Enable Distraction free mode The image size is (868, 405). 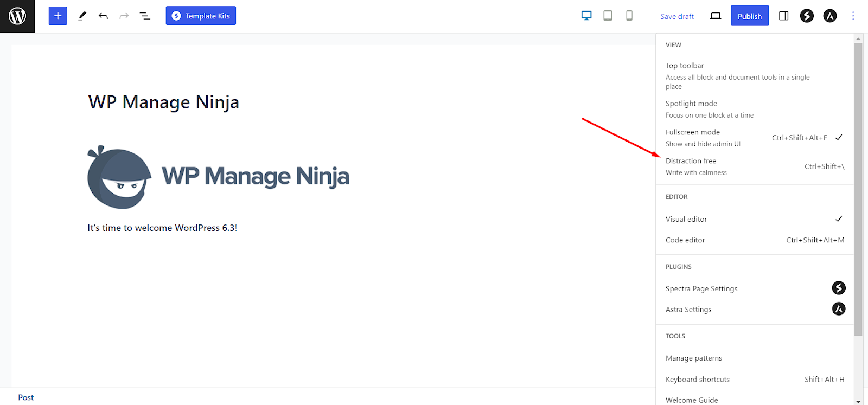[x=755, y=166]
